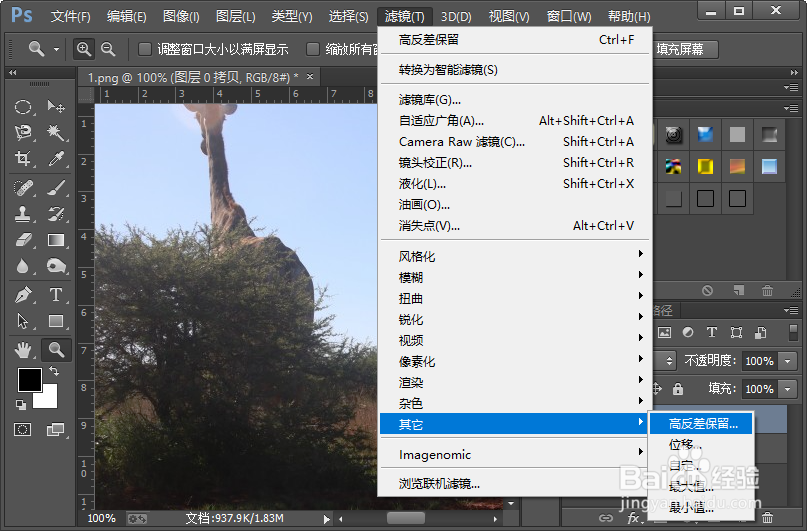Screen dimensions: 807x531
Task: Select the Path Selection tool
Action: 23,321
